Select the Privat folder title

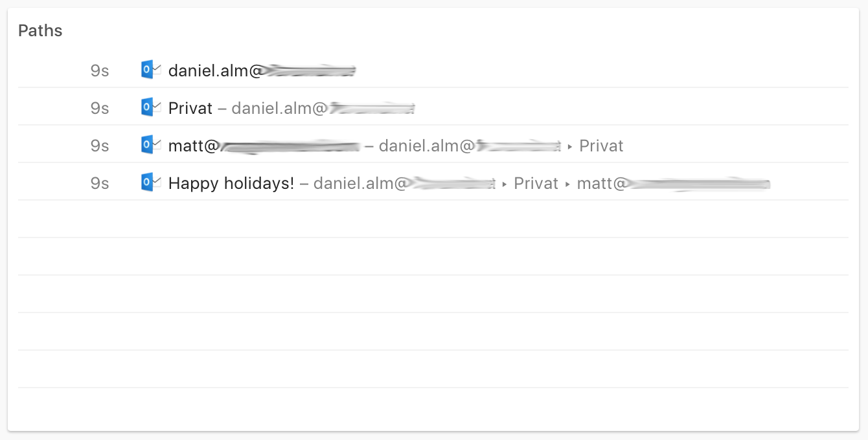(190, 108)
